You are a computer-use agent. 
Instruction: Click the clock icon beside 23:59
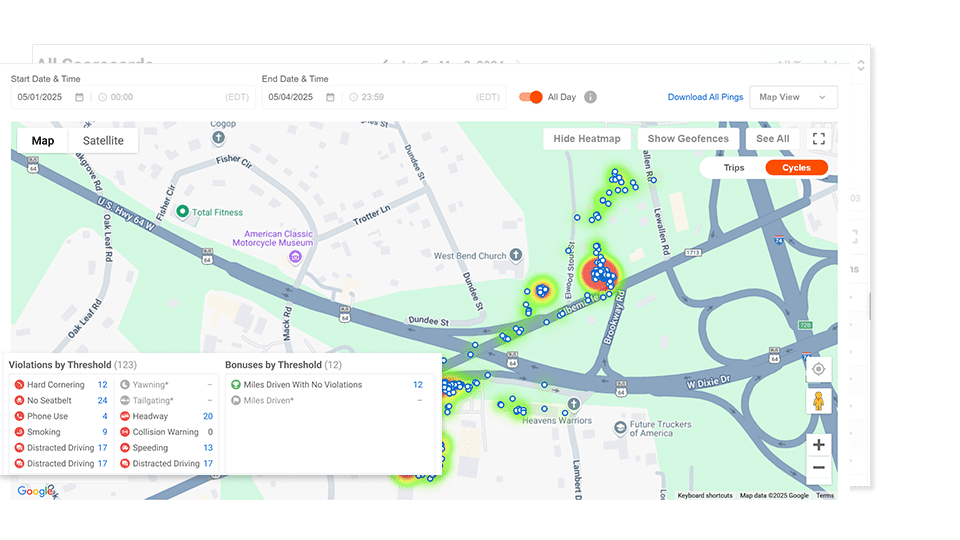353,97
